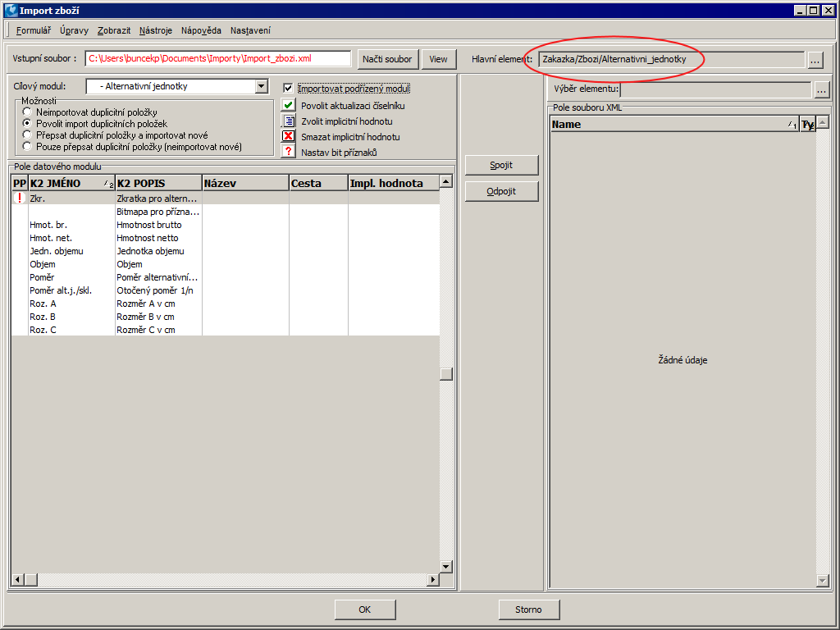Open the Nápověda menu

tap(201, 30)
